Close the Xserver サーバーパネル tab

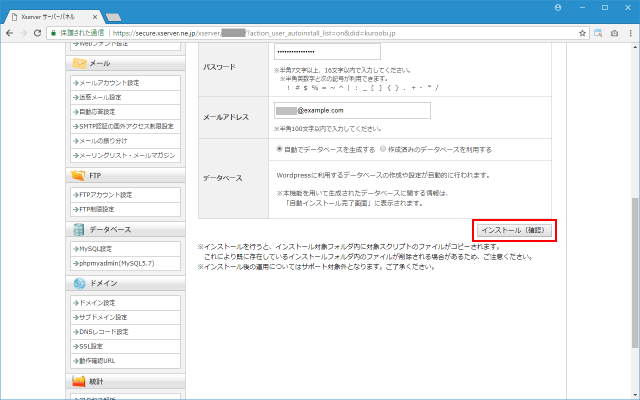click(95, 17)
